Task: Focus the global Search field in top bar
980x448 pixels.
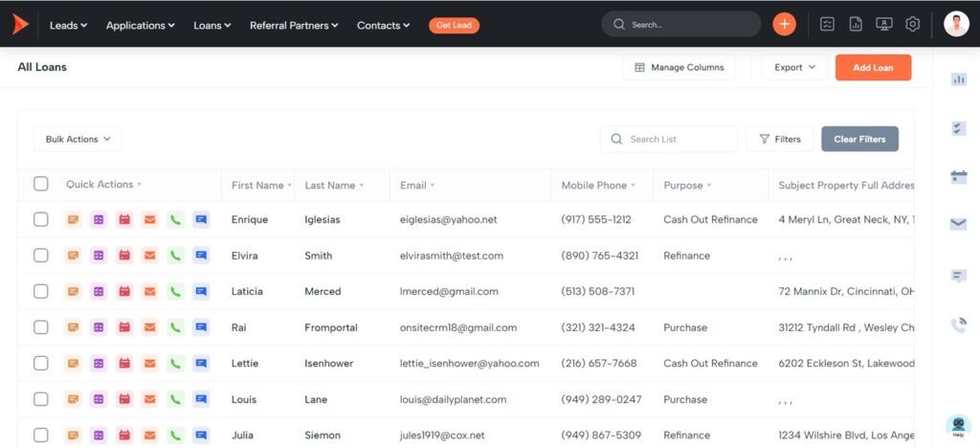Action: pyautogui.click(x=681, y=24)
